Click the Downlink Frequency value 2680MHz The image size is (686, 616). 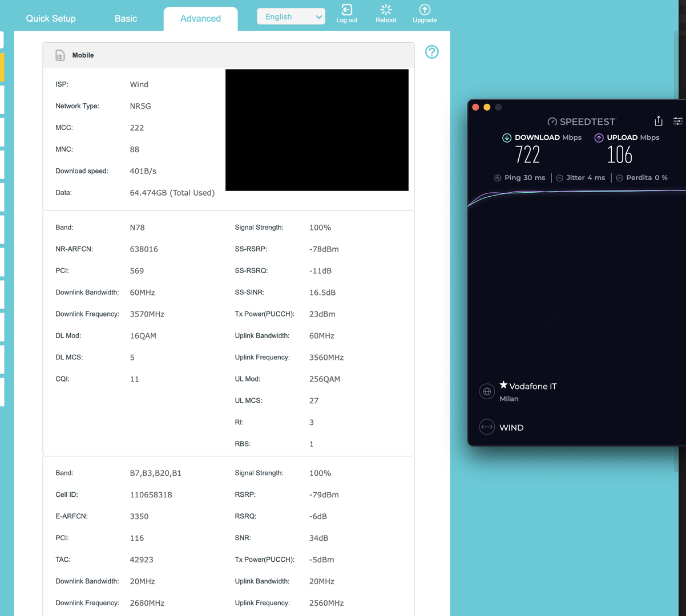[x=147, y=603]
